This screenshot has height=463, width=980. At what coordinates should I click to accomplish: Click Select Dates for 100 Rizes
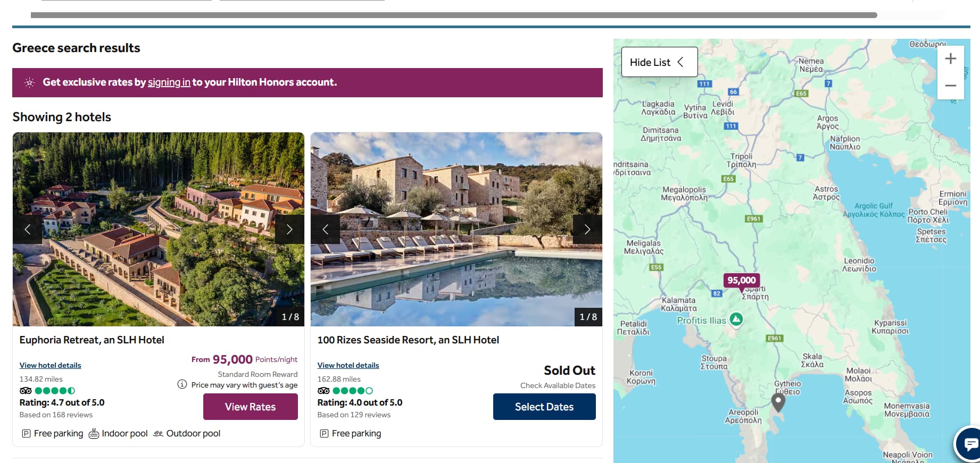click(x=544, y=407)
